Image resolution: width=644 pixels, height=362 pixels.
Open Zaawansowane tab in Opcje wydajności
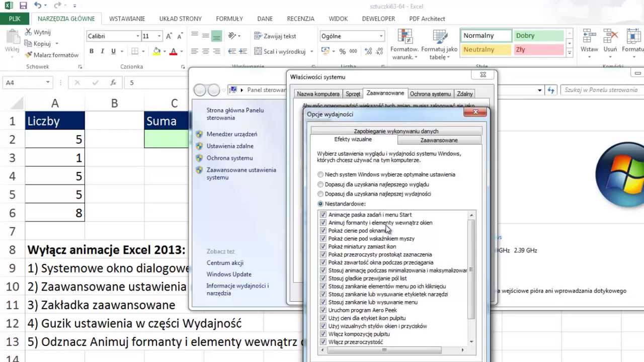pyautogui.click(x=439, y=140)
